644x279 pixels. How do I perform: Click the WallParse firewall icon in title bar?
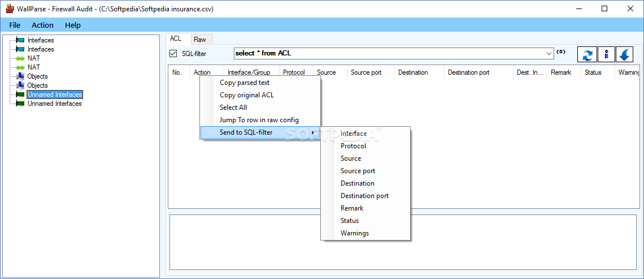tap(10, 8)
